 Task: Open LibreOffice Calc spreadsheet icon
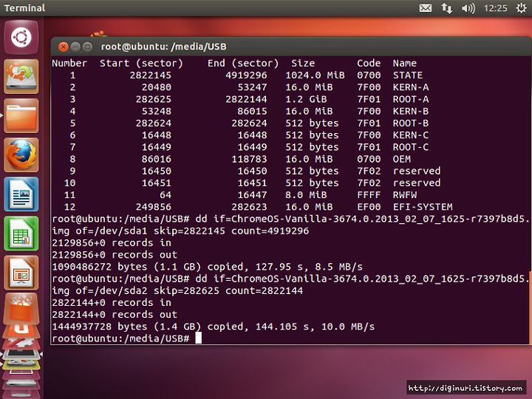tap(21, 233)
